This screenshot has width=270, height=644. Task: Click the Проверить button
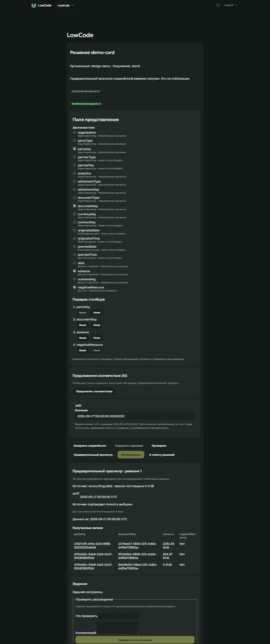[x=159, y=446]
